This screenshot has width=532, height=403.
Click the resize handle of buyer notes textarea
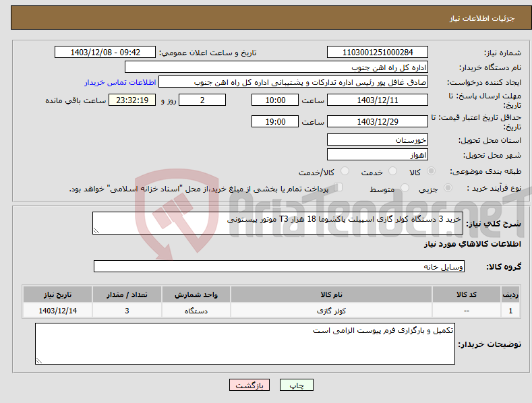[39, 361]
